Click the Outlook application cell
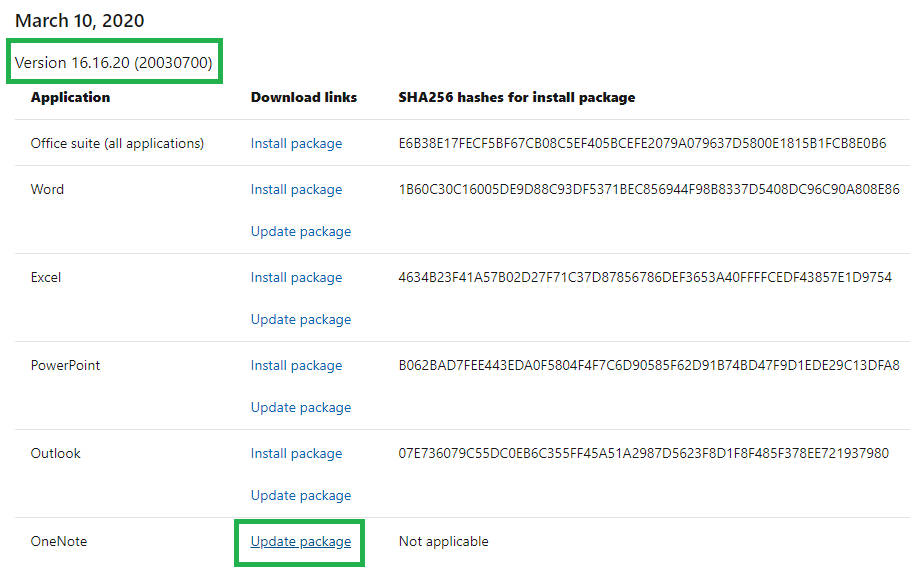This screenshot has width=910, height=568. [x=56, y=454]
